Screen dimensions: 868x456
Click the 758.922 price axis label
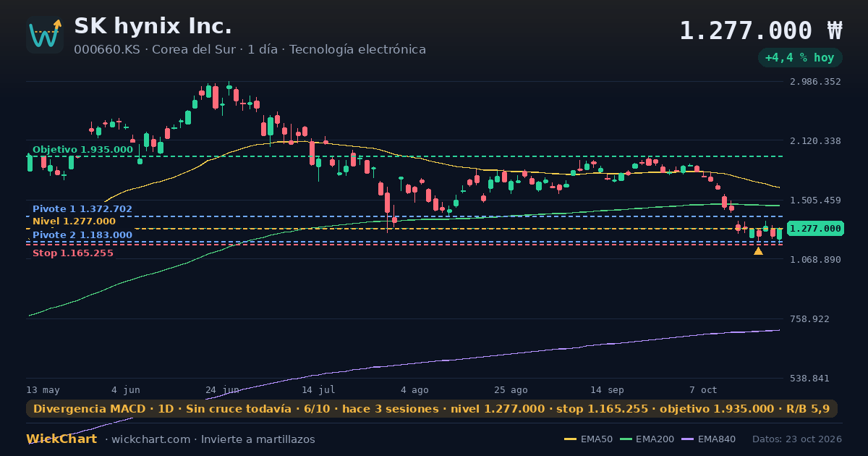[x=810, y=319]
